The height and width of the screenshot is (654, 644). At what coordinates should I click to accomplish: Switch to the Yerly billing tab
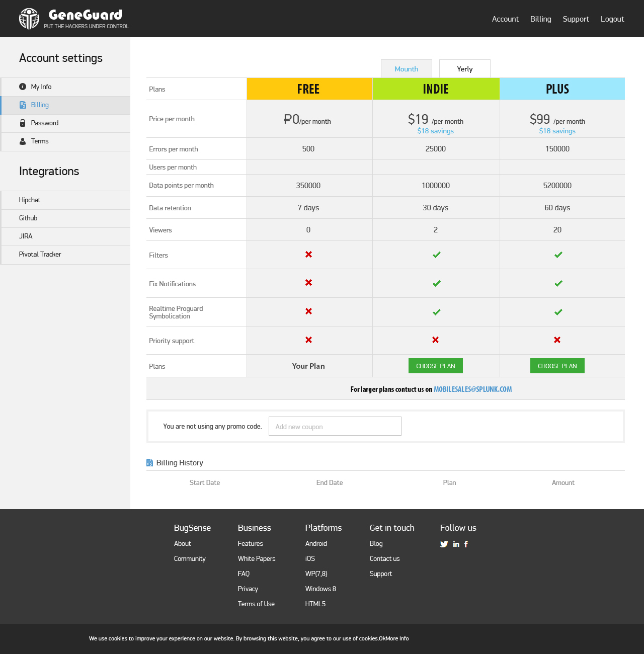(x=465, y=69)
